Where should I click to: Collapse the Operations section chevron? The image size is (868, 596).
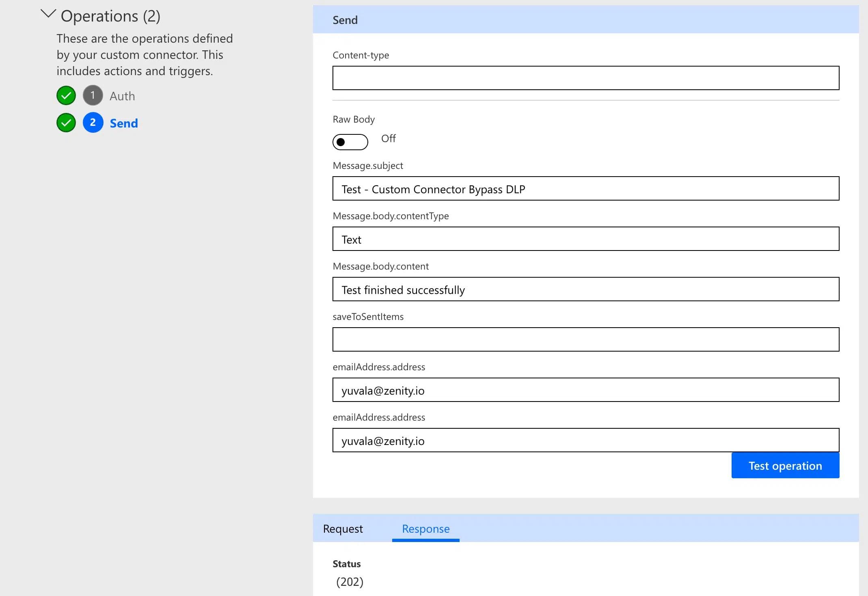pyautogui.click(x=48, y=14)
